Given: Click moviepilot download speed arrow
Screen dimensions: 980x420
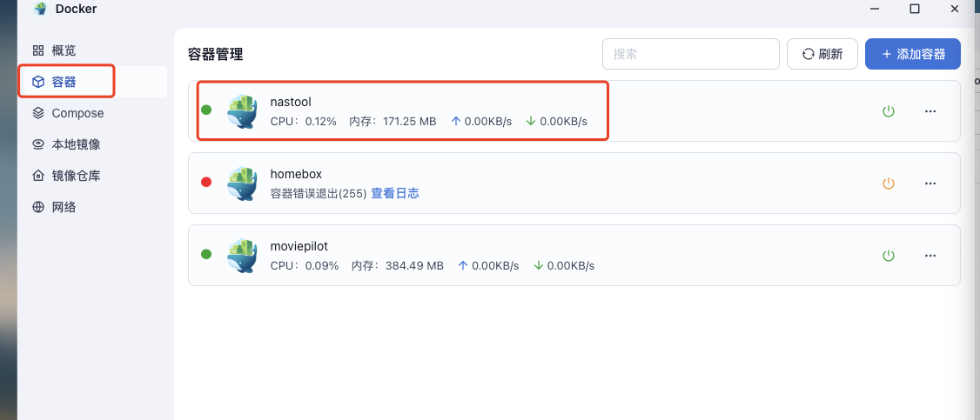Looking at the screenshot, I should [x=538, y=265].
